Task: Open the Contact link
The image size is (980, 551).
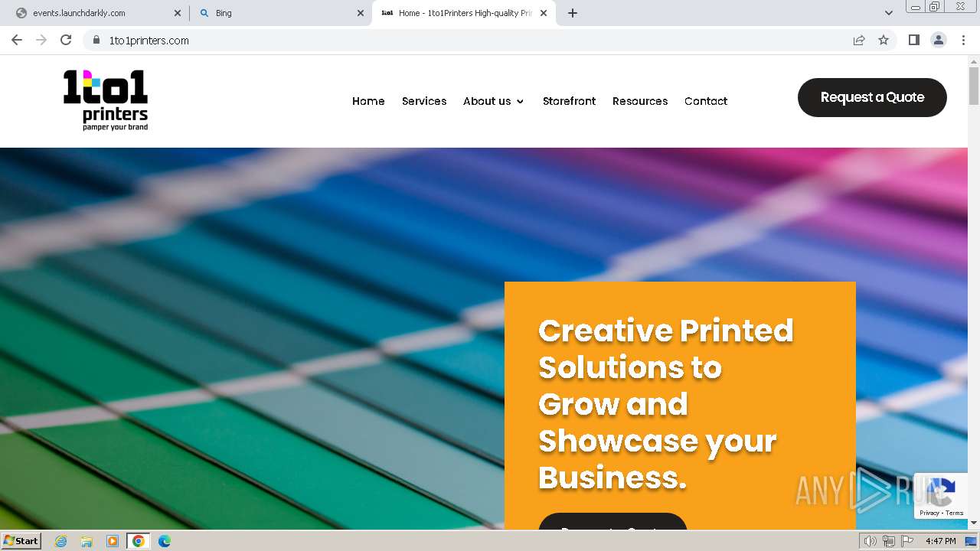Action: coord(706,101)
